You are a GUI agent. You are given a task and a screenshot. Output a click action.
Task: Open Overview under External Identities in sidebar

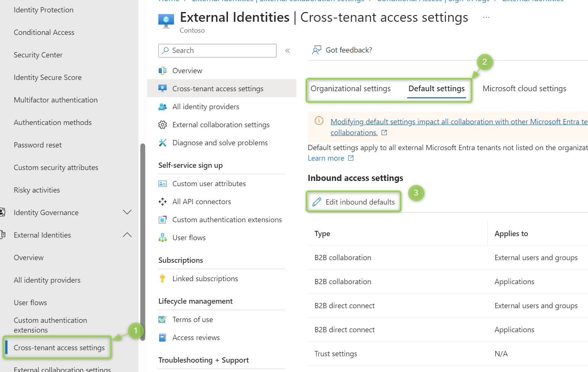coord(29,258)
